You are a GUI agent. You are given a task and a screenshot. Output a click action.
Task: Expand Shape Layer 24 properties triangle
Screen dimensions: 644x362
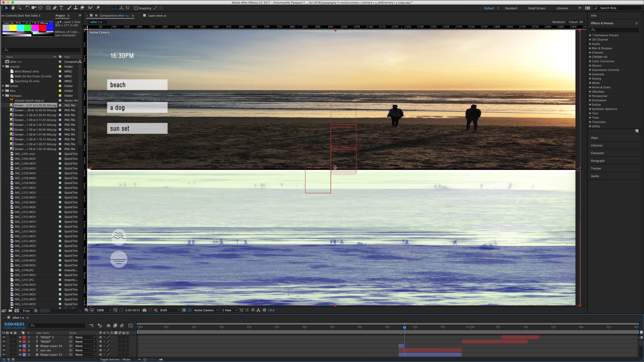point(20,346)
